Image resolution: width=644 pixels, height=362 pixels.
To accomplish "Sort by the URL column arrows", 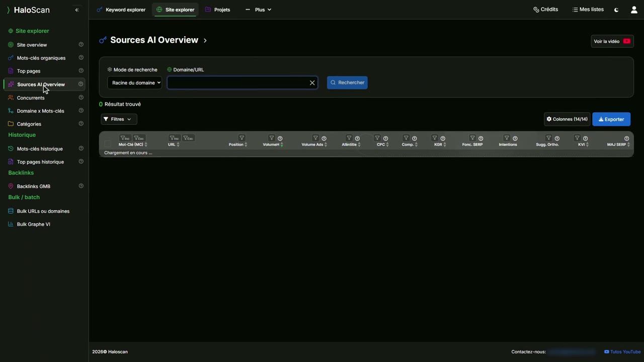I will [178, 145].
